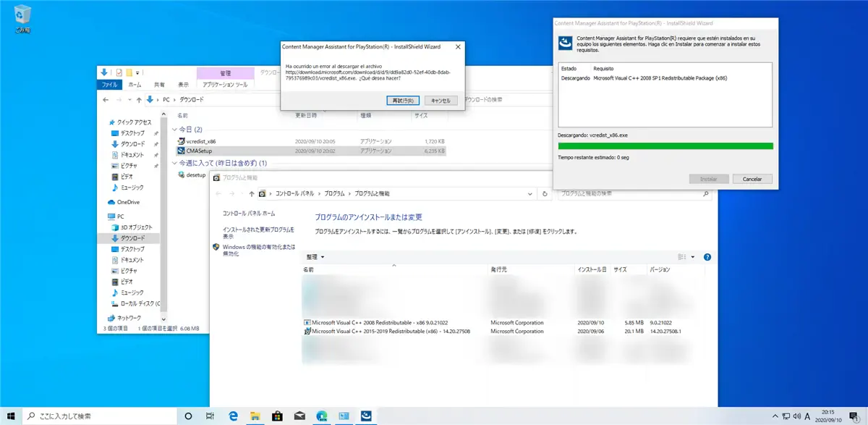Image resolution: width=868 pixels, height=425 pixels.
Task: Open OneDrive cloud icon in Explorer sidebar
Action: 111,202
